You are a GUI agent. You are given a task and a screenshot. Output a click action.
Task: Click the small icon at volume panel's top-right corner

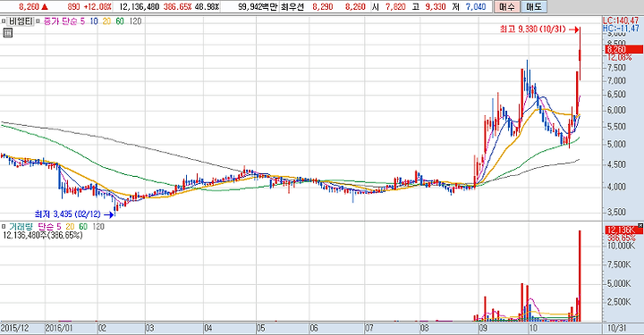641,225
